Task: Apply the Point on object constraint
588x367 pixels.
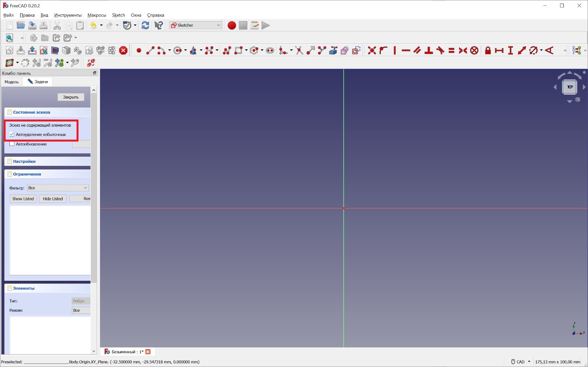Action: pyautogui.click(x=383, y=50)
